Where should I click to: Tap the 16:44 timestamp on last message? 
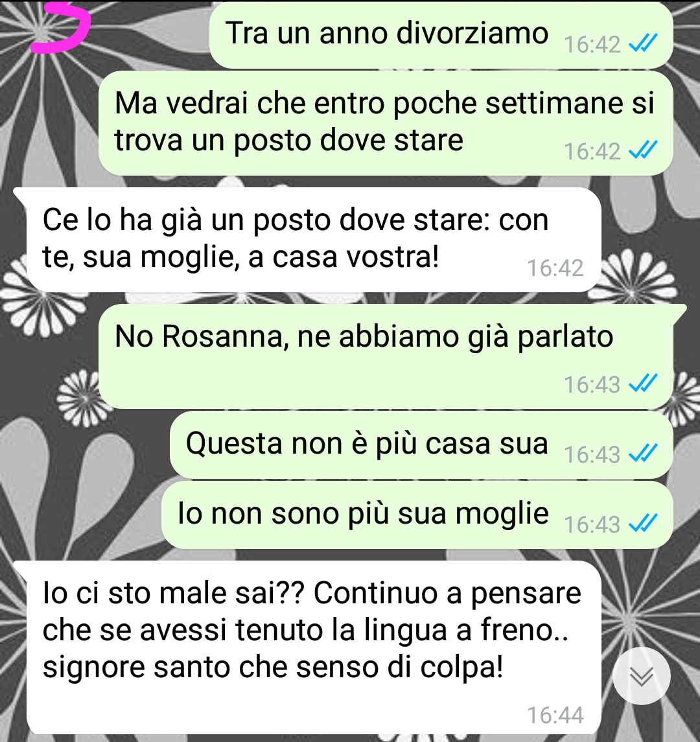point(555,715)
